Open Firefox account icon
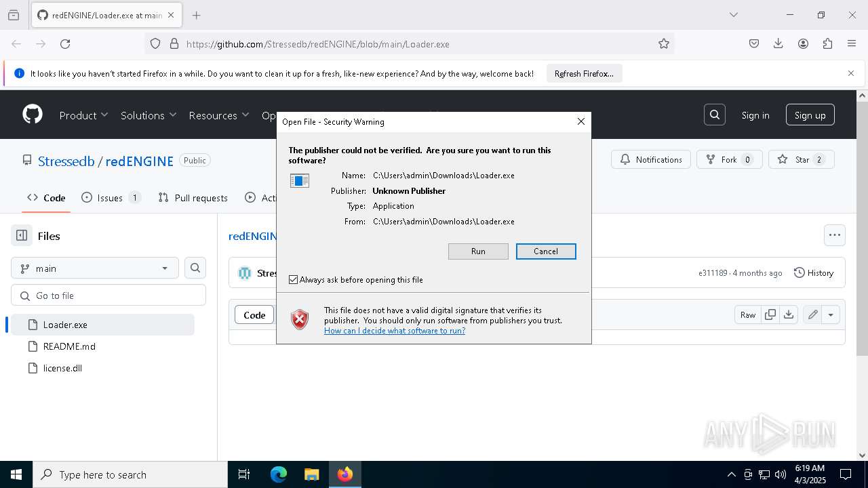 coord(803,44)
